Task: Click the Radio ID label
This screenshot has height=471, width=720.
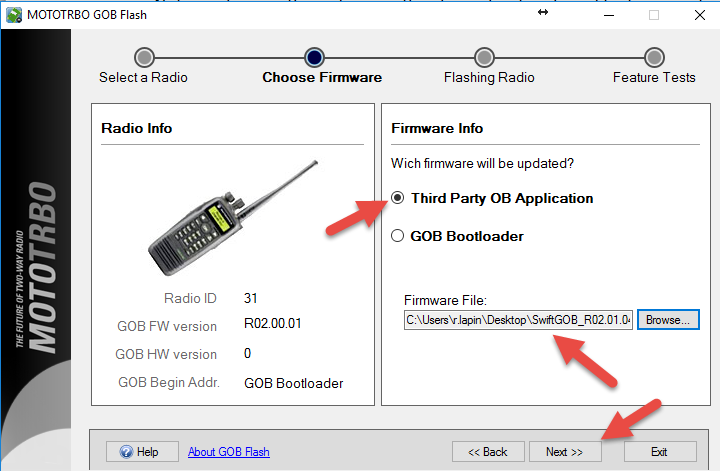Action: [190, 298]
